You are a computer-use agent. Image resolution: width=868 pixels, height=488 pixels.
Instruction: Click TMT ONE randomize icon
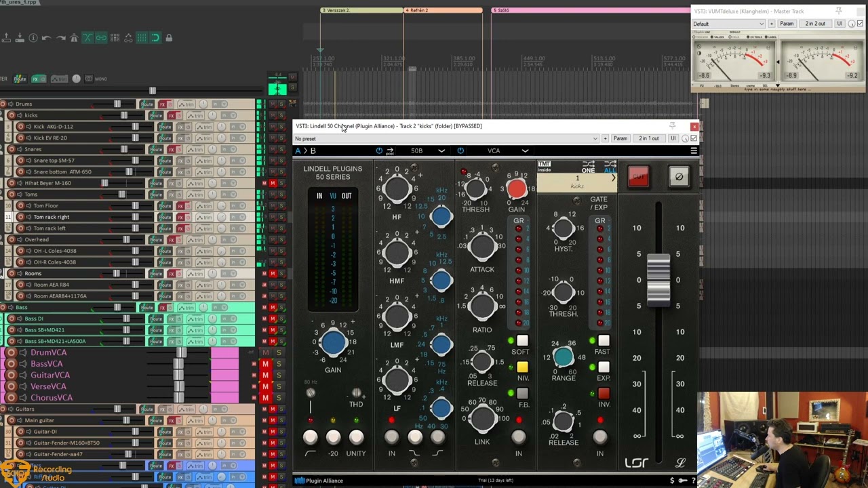click(588, 167)
